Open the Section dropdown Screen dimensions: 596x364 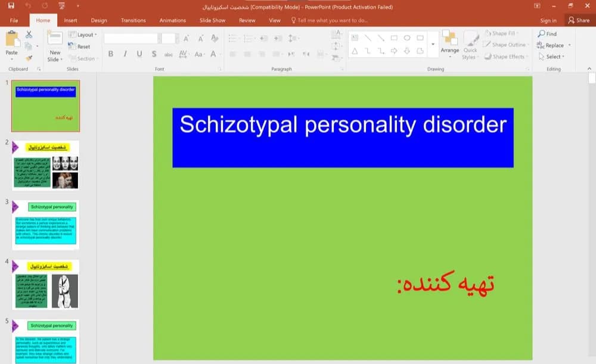83,58
